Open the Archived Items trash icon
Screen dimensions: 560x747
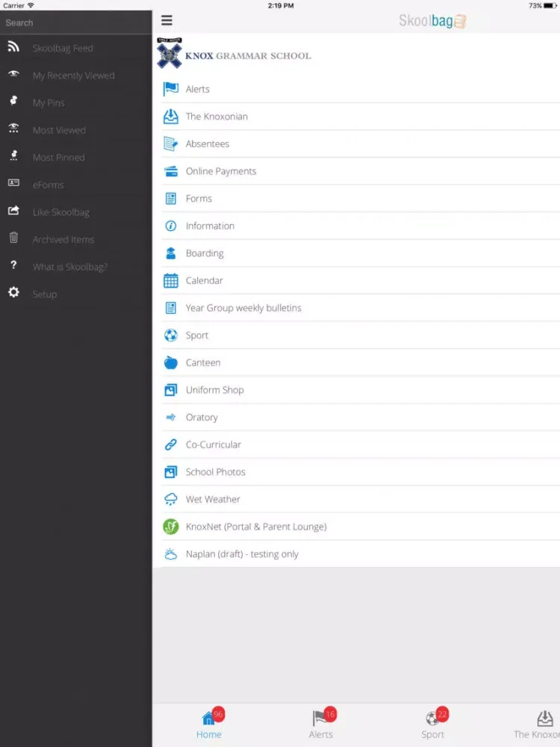tap(13, 238)
